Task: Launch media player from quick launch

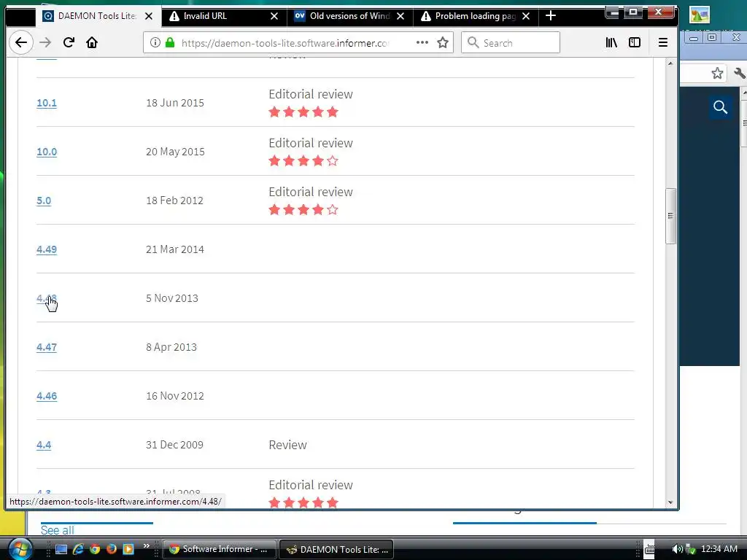Action: click(128, 549)
